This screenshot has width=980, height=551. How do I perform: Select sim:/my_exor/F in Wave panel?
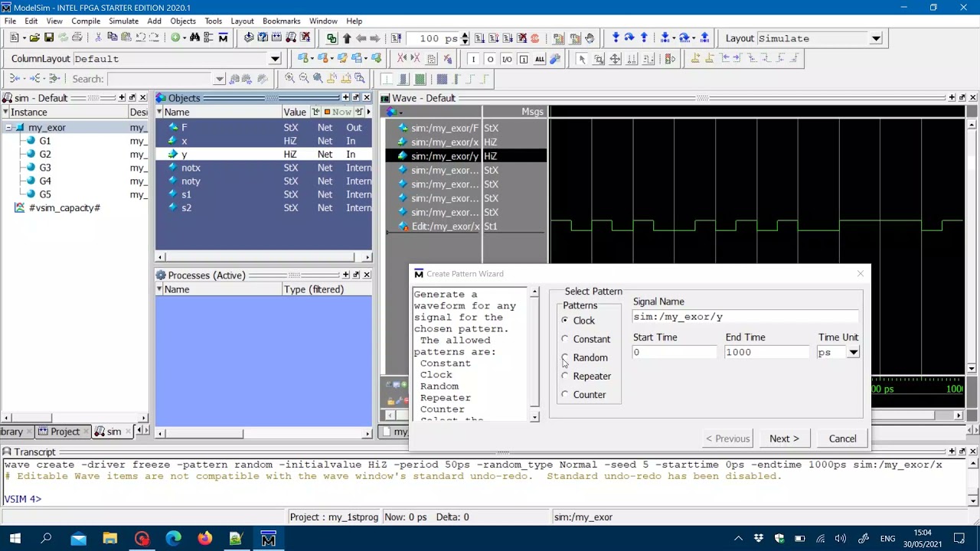(444, 128)
